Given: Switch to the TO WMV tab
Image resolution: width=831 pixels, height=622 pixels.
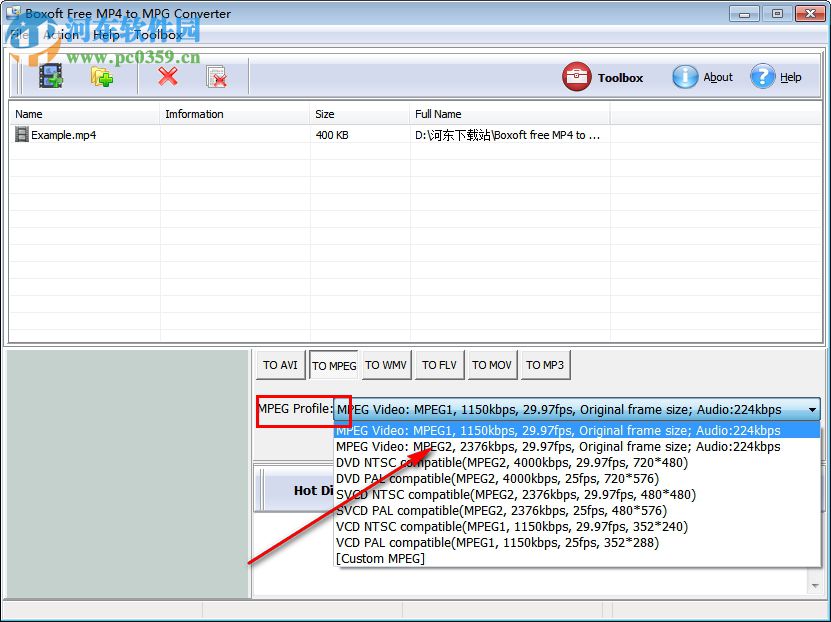Looking at the screenshot, I should [386, 364].
